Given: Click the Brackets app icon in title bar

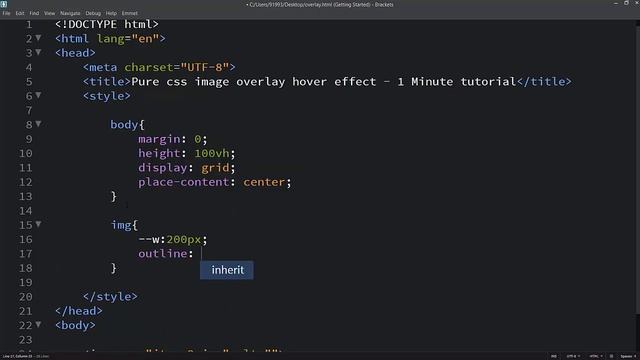Looking at the screenshot, I should [x=4, y=4].
